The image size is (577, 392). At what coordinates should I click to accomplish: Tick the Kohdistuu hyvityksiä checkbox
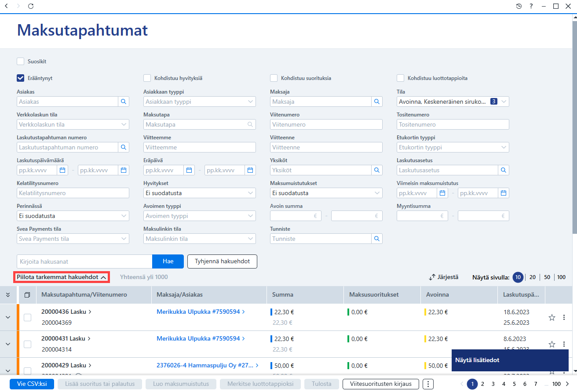coord(147,78)
